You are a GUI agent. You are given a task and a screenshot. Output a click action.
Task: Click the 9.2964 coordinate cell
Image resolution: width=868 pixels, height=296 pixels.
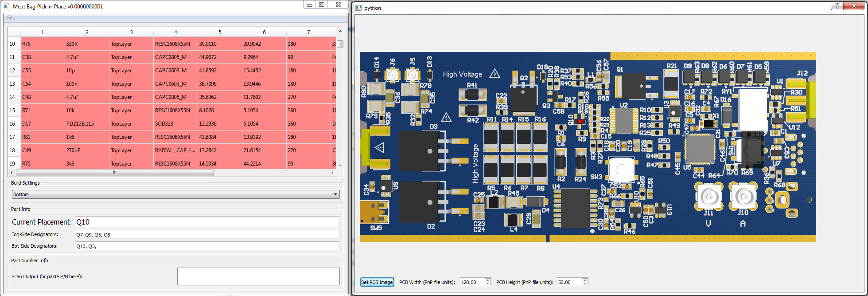pos(264,57)
